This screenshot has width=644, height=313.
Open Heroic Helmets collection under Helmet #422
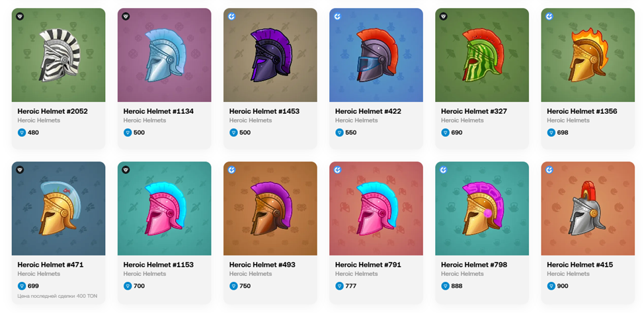[x=356, y=120]
